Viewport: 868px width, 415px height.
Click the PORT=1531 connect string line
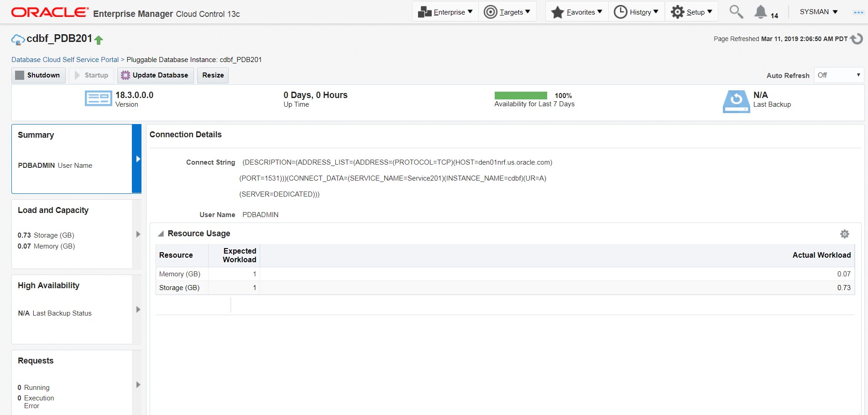coord(392,178)
